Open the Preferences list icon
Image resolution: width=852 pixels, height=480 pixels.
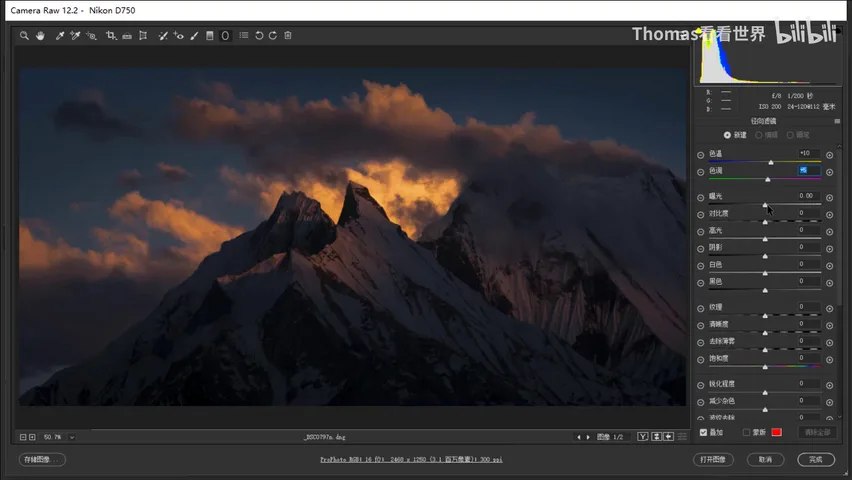(x=244, y=35)
